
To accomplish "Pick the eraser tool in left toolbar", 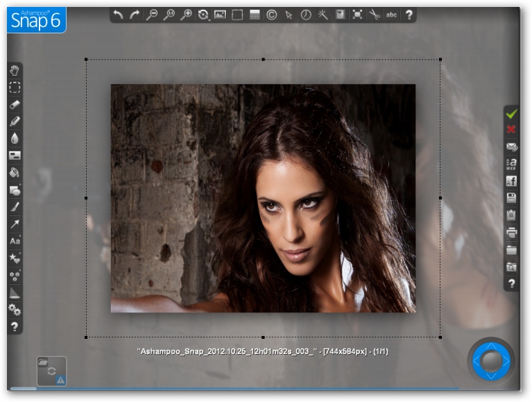I will tap(15, 105).
